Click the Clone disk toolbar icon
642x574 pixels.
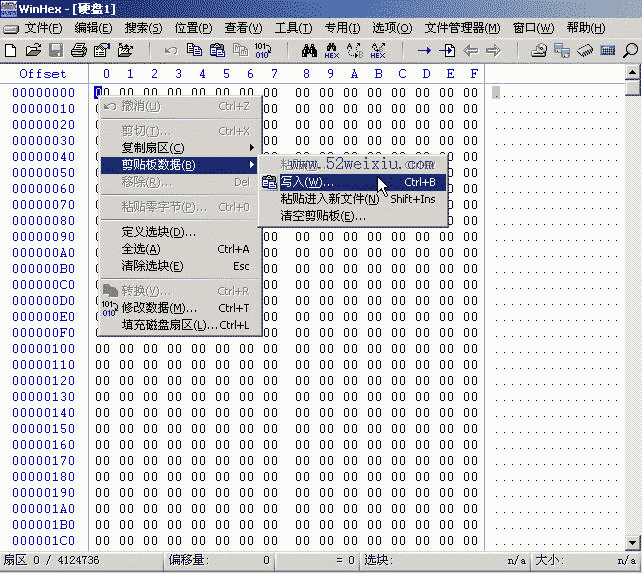pyautogui.click(x=562, y=51)
